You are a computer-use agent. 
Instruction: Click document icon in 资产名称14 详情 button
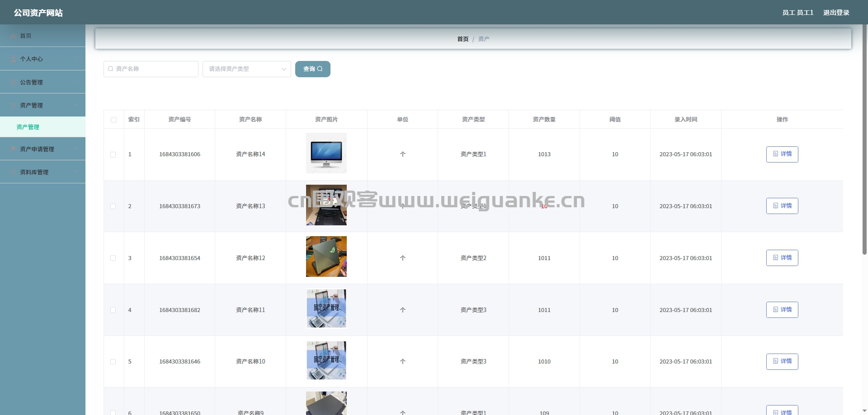pyautogui.click(x=776, y=154)
